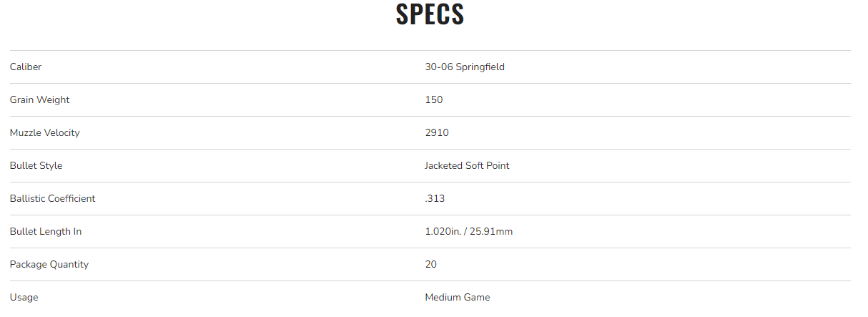
Task: Click the 'Medium Game' usage value
Action: click(x=458, y=297)
